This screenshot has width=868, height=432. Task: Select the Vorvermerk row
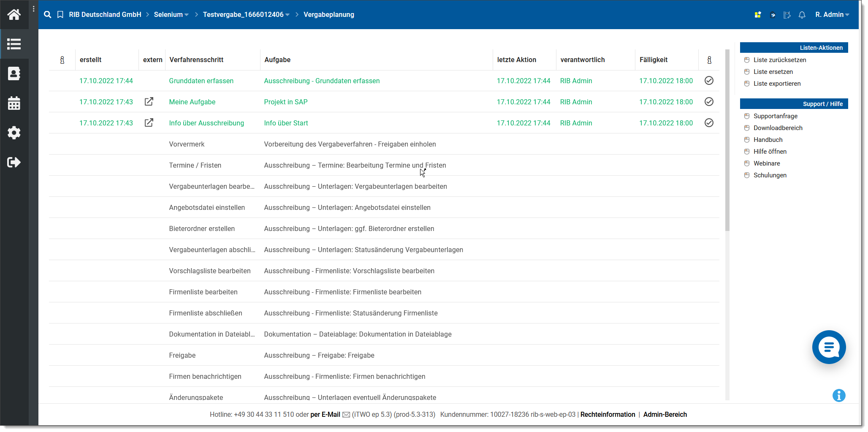(384, 144)
